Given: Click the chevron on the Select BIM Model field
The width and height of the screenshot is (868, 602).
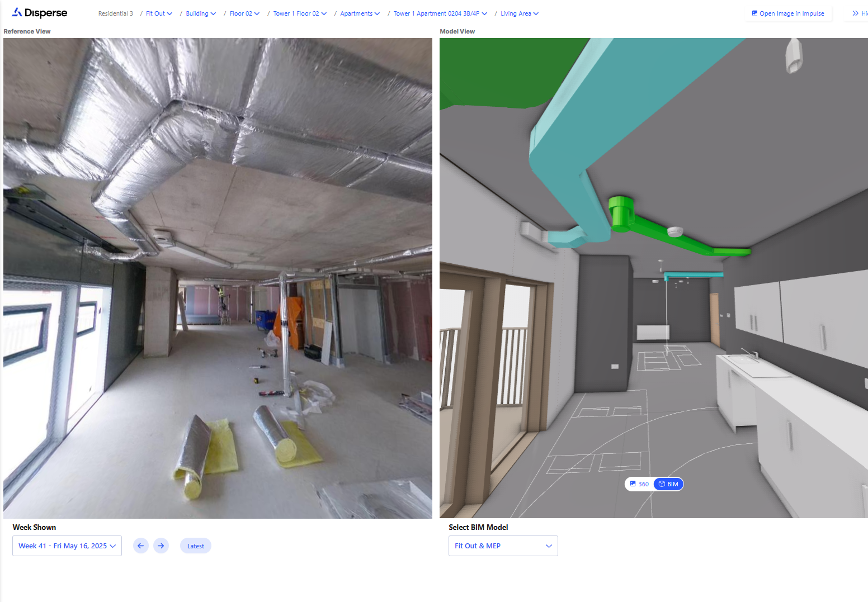Looking at the screenshot, I should [x=549, y=546].
